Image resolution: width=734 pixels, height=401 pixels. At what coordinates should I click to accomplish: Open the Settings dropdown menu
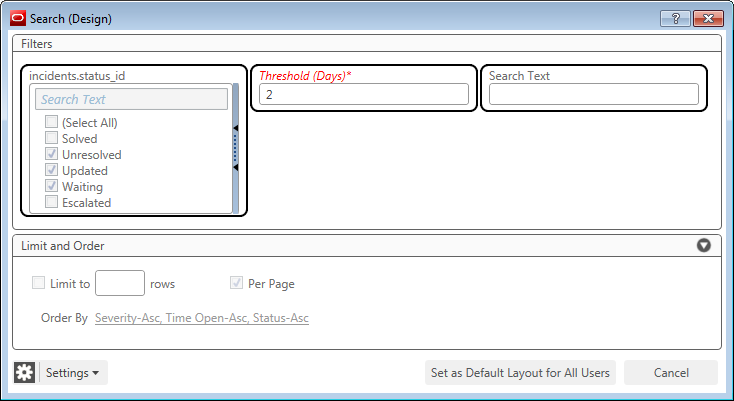click(x=73, y=373)
